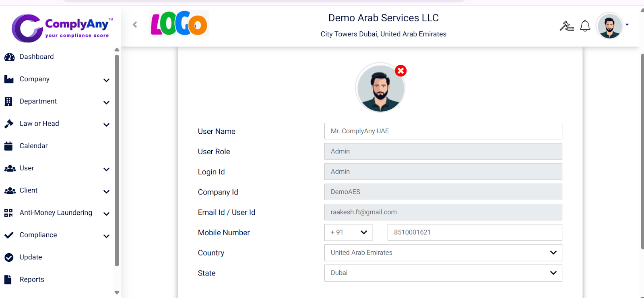Open the Compliance menu item
Screen dimensions: 644x298
(x=38, y=235)
